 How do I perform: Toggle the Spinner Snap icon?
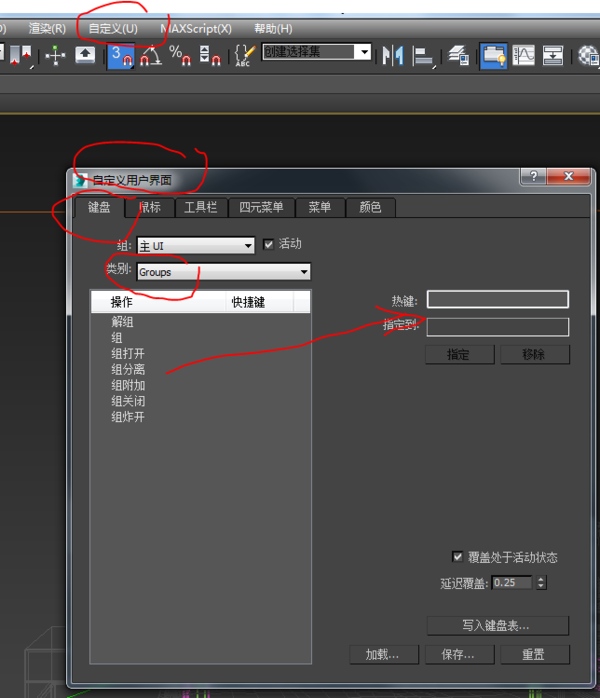pos(210,56)
